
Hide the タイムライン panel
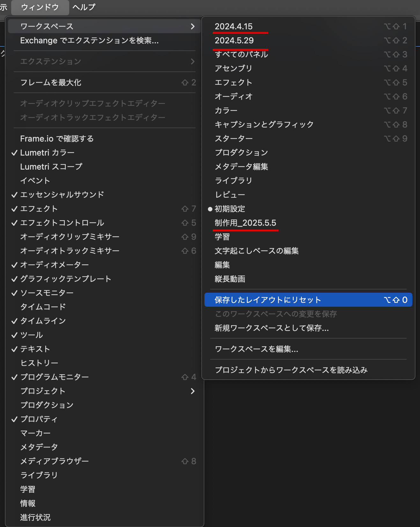click(x=43, y=321)
